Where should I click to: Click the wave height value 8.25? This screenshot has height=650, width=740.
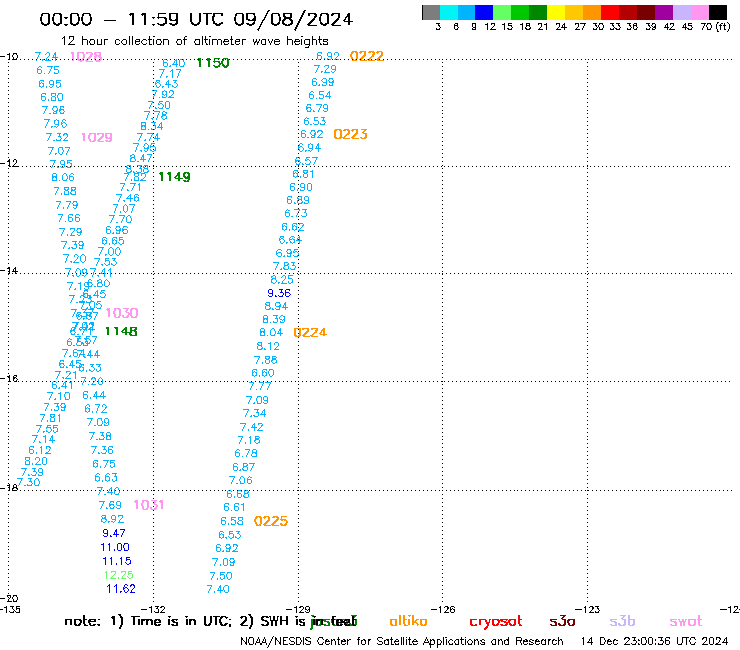click(x=282, y=279)
